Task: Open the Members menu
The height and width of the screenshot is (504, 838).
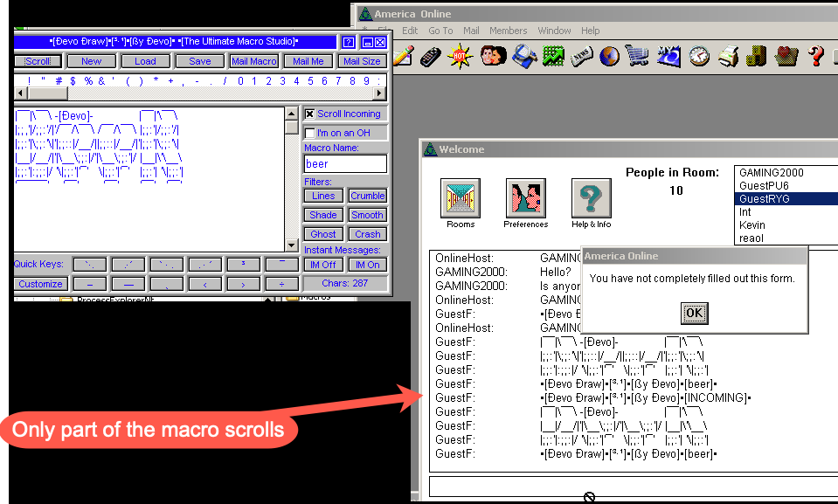Action: 509,31
